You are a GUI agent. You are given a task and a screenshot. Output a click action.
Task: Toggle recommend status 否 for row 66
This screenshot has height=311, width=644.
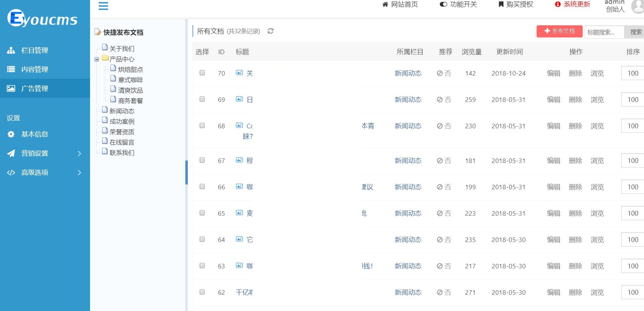(444, 187)
